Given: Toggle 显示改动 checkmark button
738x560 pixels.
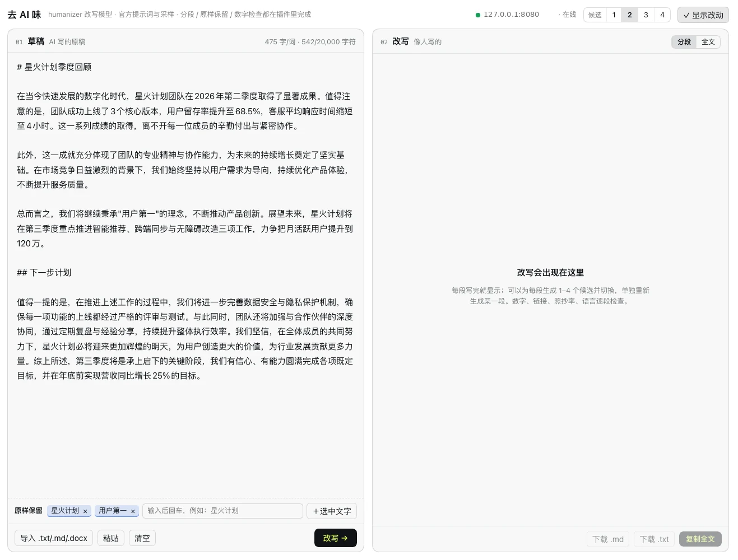Looking at the screenshot, I should coord(703,15).
